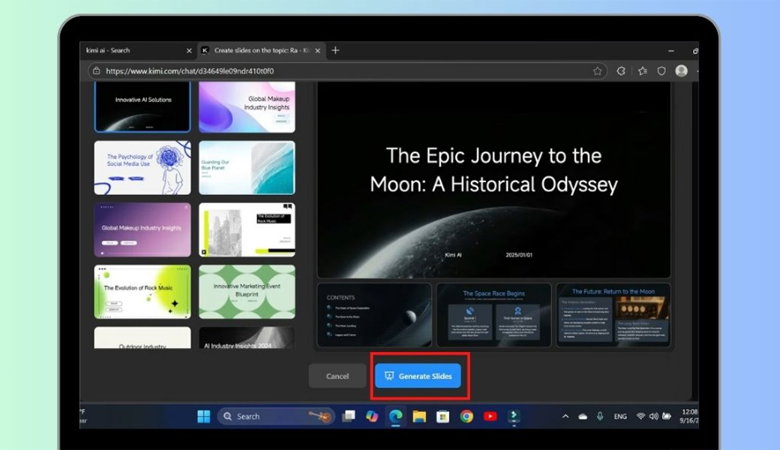This screenshot has width=780, height=450.
Task: View site information lock icon
Action: (97, 71)
